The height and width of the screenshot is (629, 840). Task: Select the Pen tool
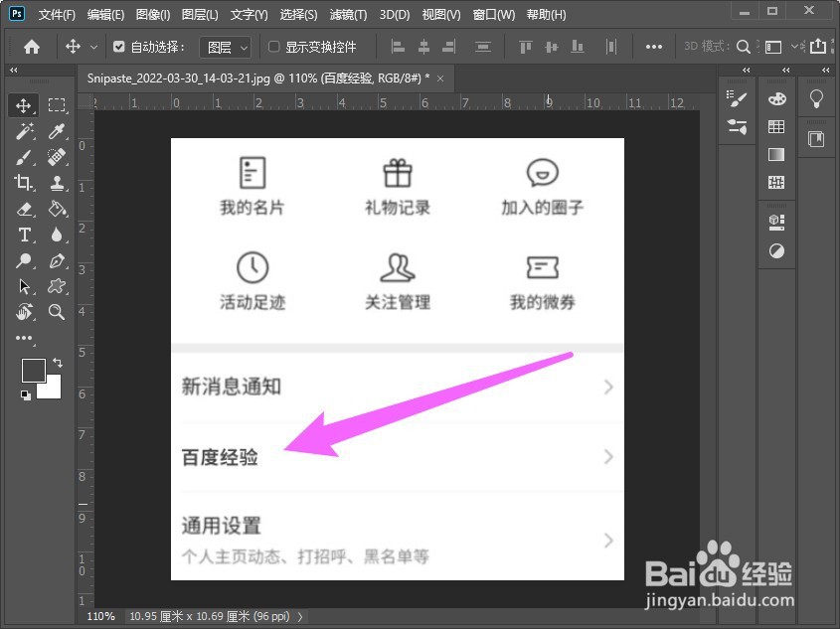click(57, 260)
